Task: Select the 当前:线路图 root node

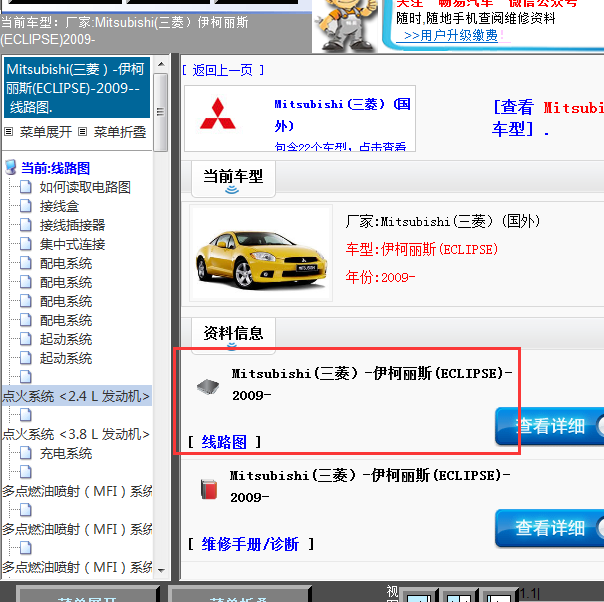Action: coord(55,168)
